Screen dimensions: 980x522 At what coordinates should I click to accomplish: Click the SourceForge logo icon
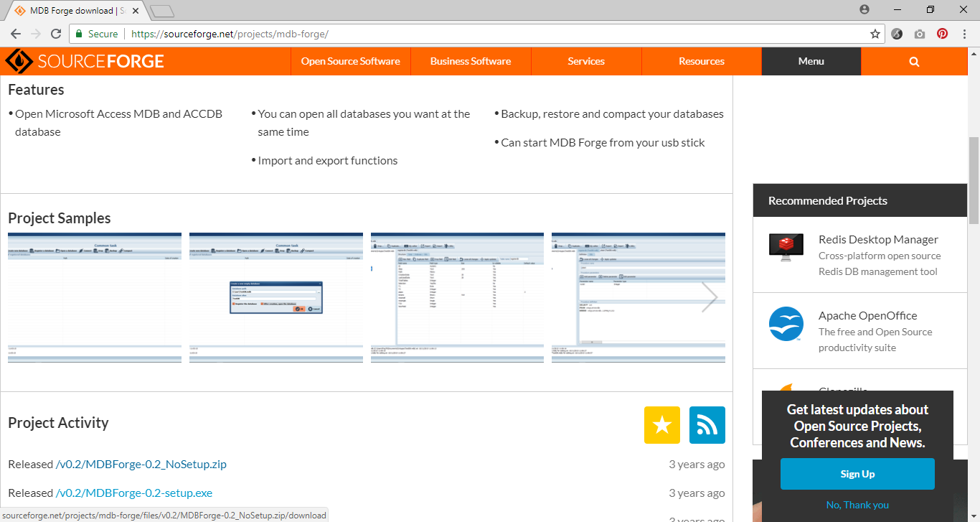click(19, 61)
